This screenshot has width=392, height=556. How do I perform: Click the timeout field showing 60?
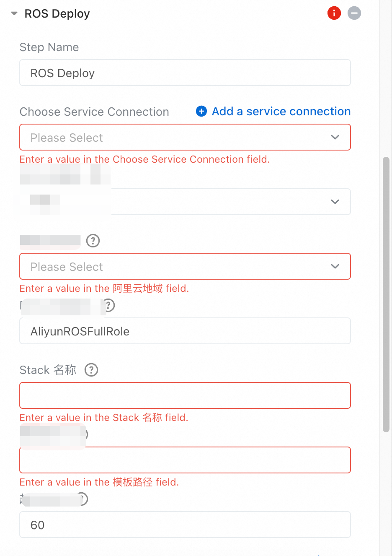(x=185, y=525)
